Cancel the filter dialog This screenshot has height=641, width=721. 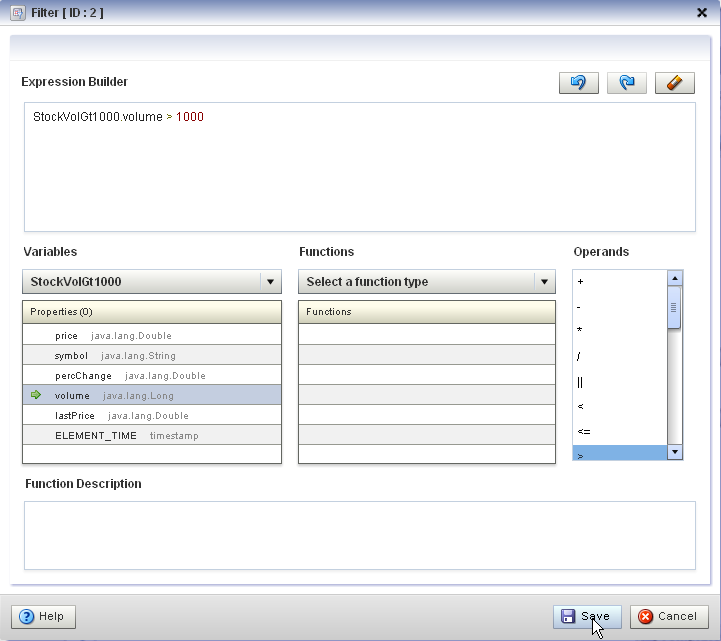click(x=669, y=616)
